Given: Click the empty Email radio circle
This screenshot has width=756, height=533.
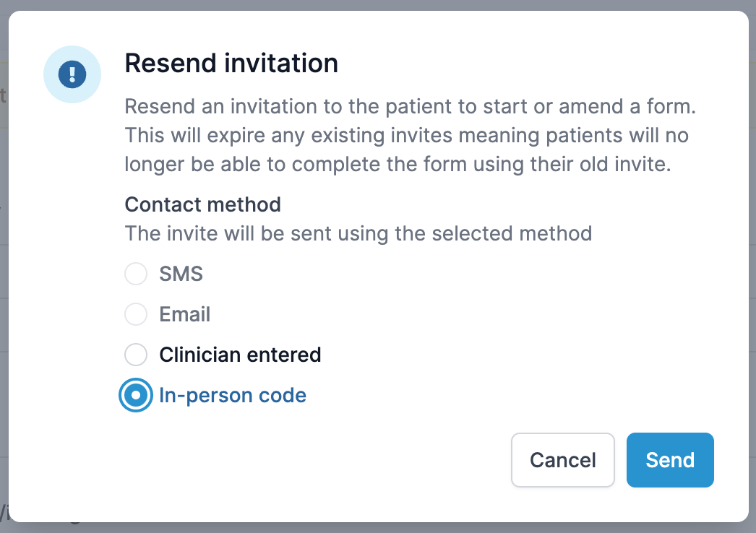Looking at the screenshot, I should click(x=136, y=314).
